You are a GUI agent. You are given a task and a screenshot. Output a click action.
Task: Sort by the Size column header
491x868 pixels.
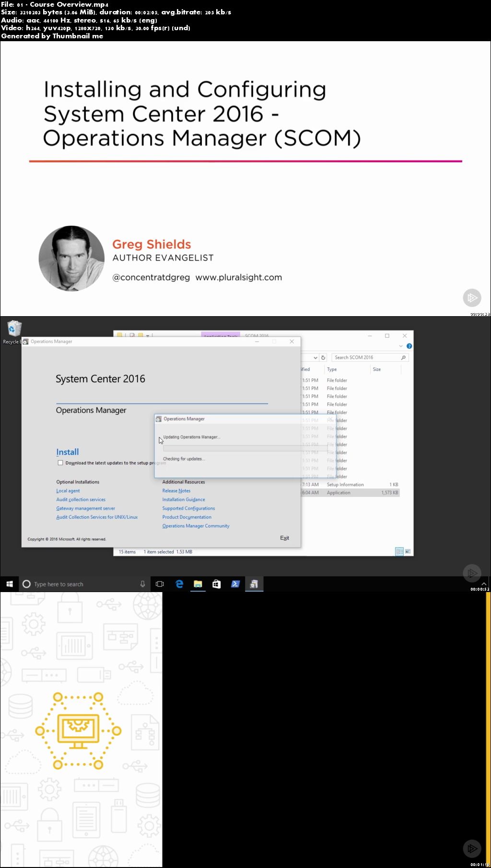click(377, 369)
